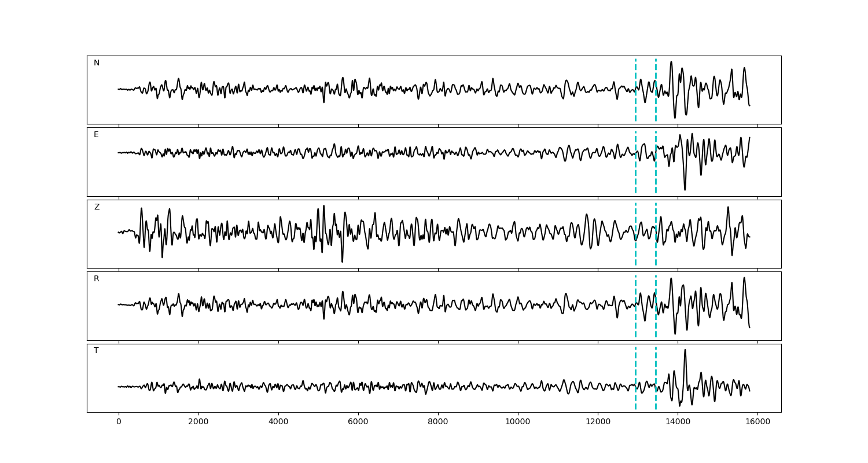Screen dimensions: 868x463
Task: Click the T component label
Action: (96, 351)
